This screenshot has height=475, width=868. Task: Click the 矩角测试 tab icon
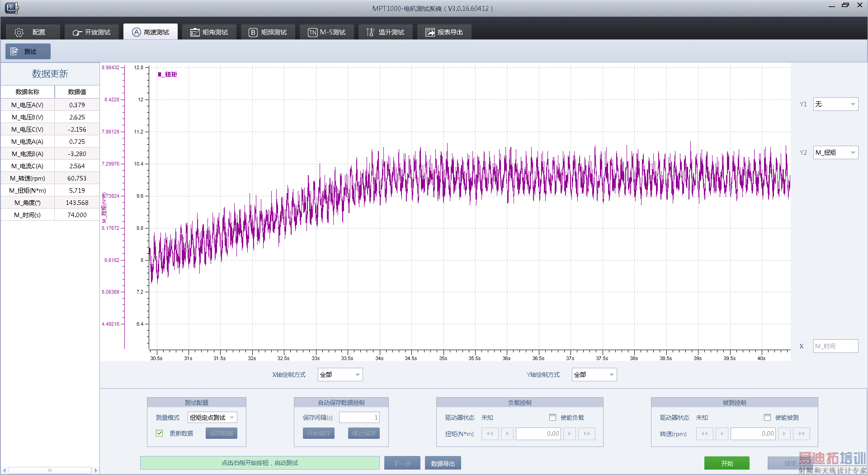pyautogui.click(x=195, y=33)
